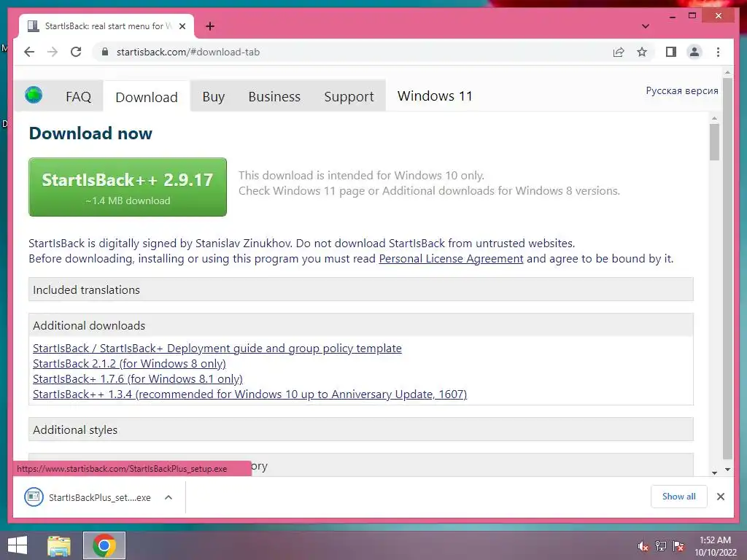View site security lock info
The width and height of the screenshot is (747, 560).
pyautogui.click(x=105, y=52)
